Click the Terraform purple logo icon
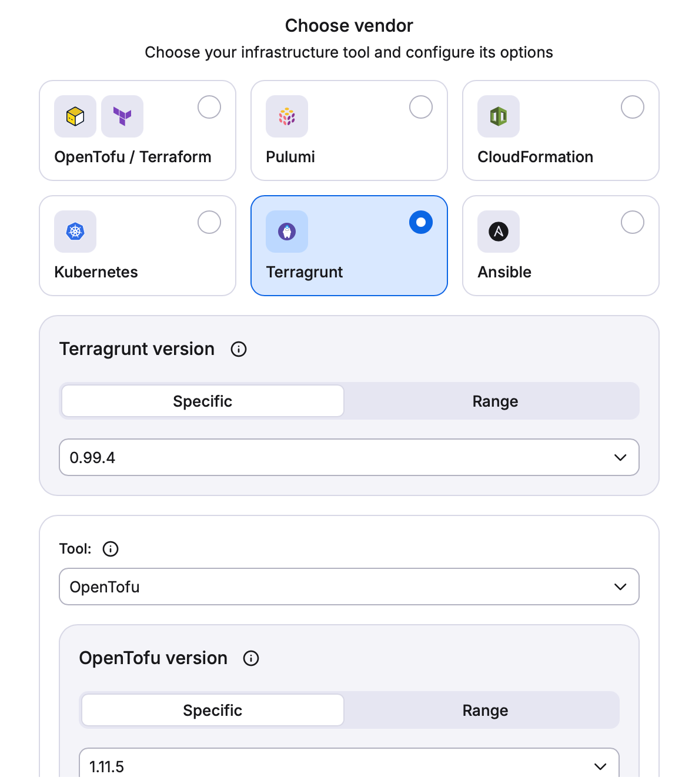 tap(122, 116)
